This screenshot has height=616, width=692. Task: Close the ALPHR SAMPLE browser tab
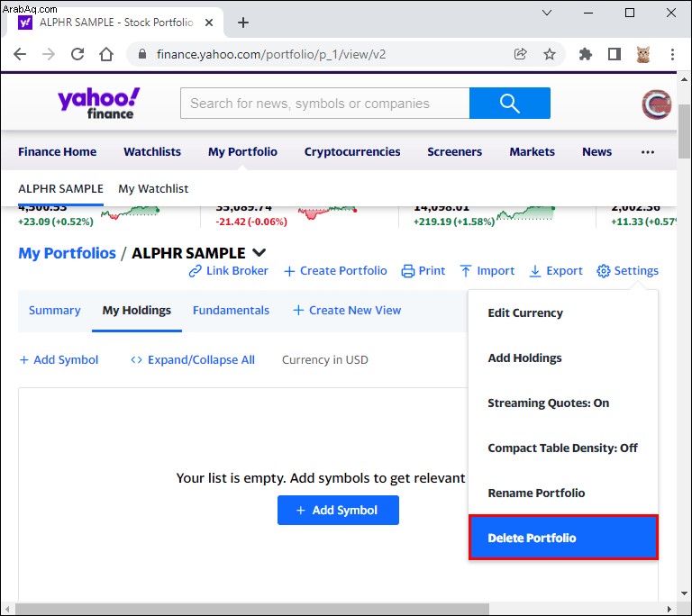(x=209, y=23)
